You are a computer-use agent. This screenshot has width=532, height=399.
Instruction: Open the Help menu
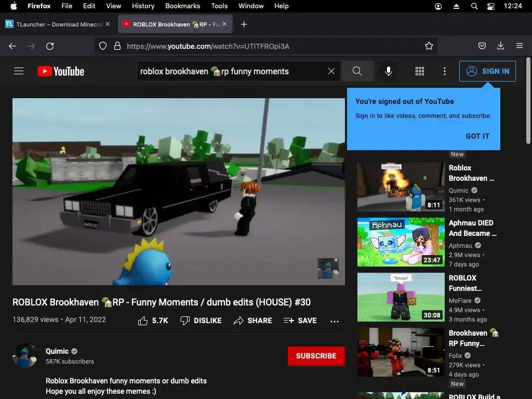pyautogui.click(x=282, y=6)
